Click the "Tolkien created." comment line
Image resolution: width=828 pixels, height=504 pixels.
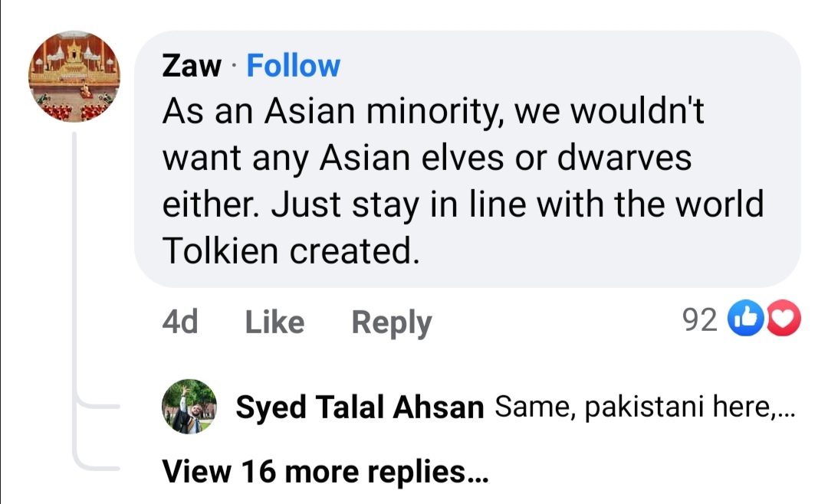(291, 251)
